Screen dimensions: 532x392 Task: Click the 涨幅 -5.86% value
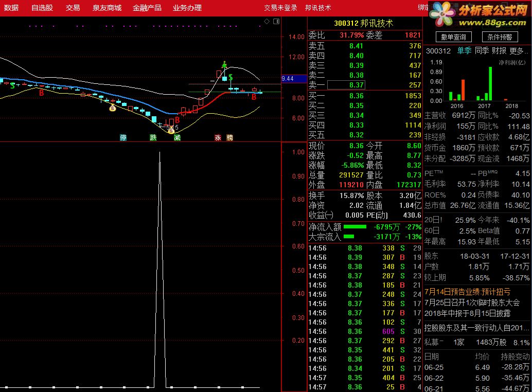coord(352,166)
